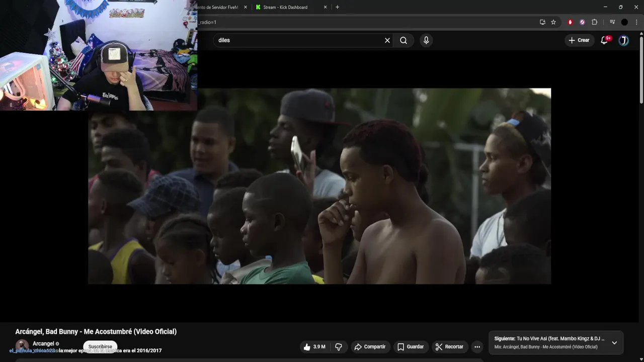Click the YouTube search magnifier button

pyautogui.click(x=404, y=40)
